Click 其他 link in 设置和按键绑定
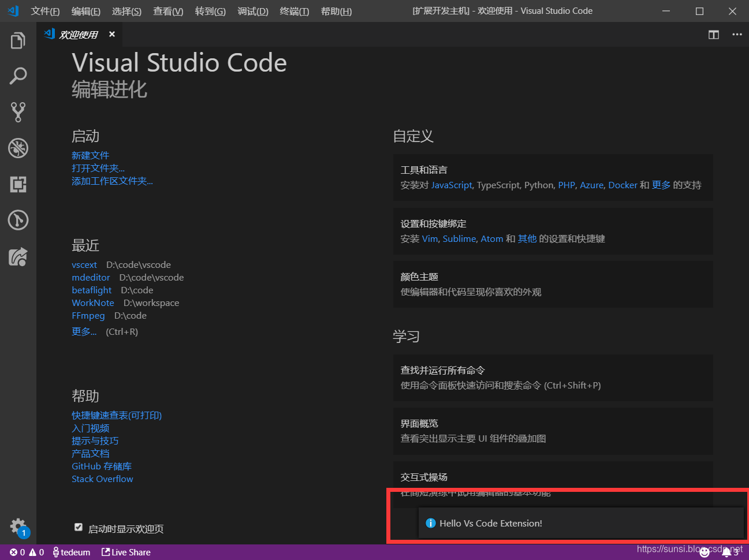 527,238
